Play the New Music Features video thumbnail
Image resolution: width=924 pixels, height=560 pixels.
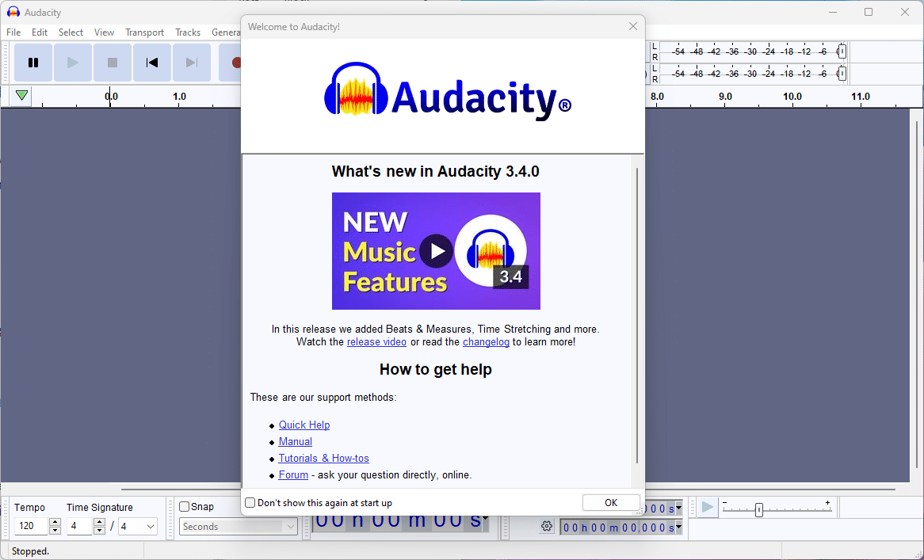tap(436, 251)
